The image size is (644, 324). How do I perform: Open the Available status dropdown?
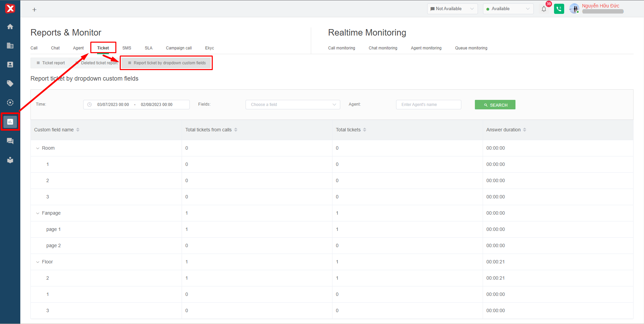508,9
